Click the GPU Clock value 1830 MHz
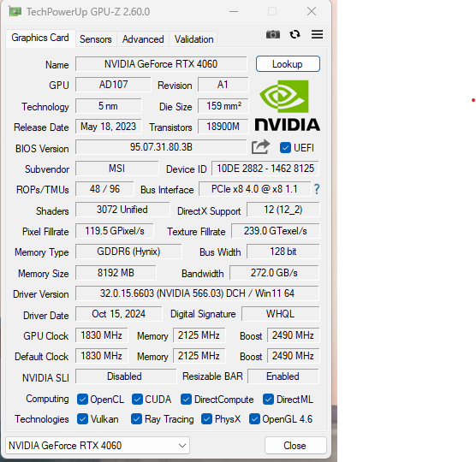This screenshot has width=476, height=462. tap(102, 335)
